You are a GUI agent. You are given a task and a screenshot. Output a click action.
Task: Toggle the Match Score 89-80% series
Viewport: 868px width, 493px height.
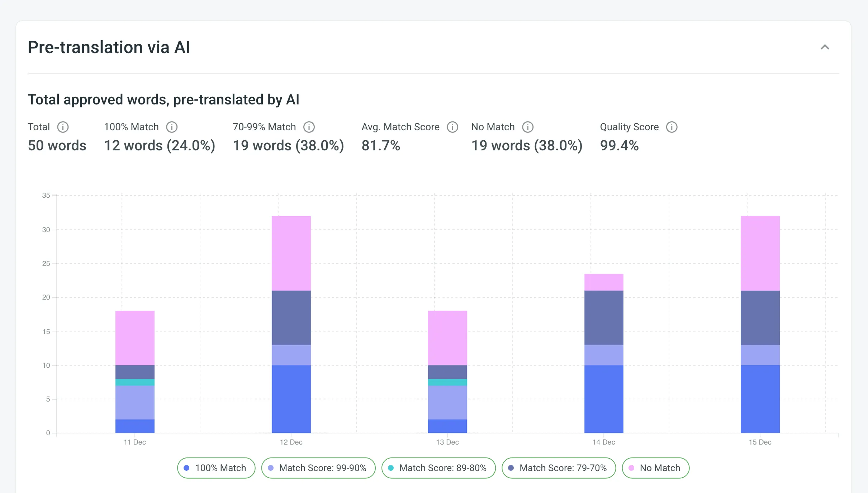tap(439, 468)
